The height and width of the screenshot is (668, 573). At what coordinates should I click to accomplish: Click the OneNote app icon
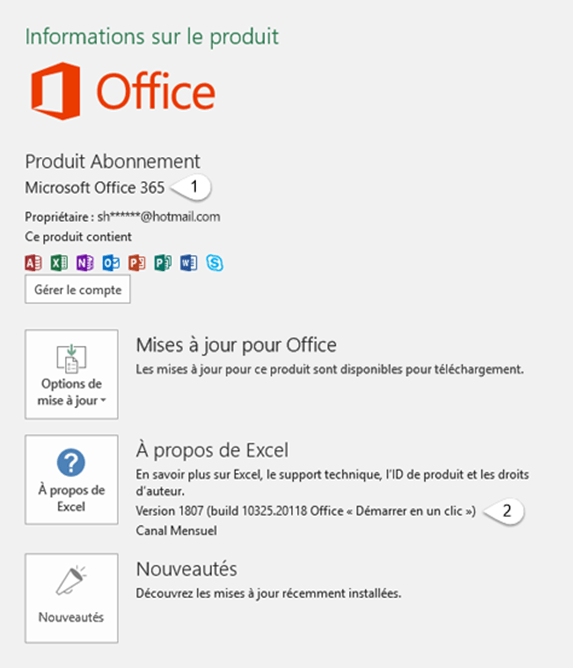85,263
